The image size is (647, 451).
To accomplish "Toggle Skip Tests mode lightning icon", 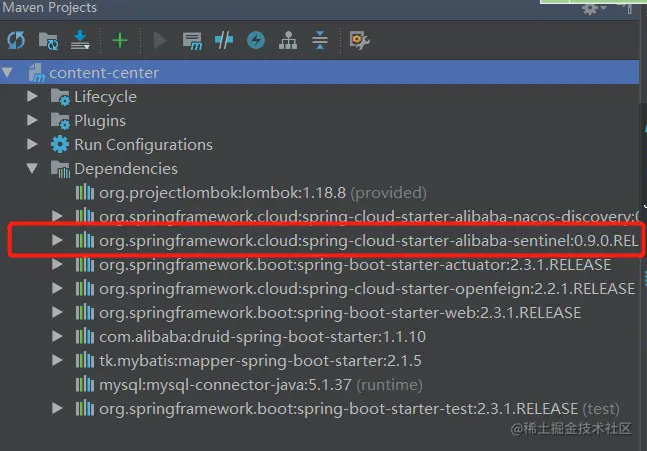I will (256, 40).
